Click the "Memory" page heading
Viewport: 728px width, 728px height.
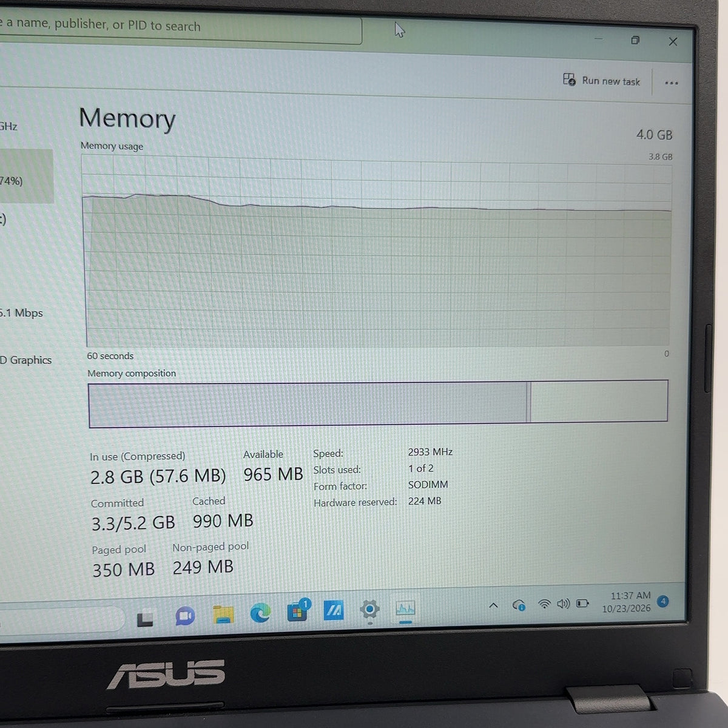[x=127, y=118]
